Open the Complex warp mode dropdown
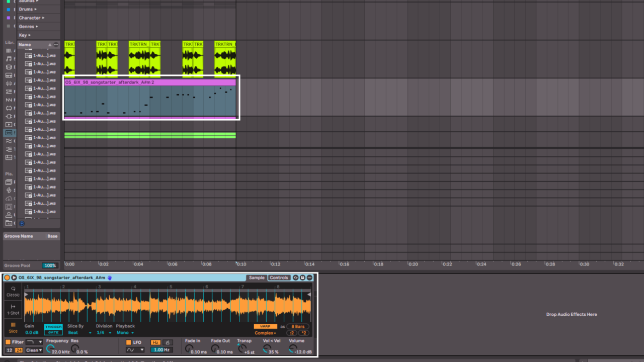The height and width of the screenshot is (362, 644). (x=266, y=333)
